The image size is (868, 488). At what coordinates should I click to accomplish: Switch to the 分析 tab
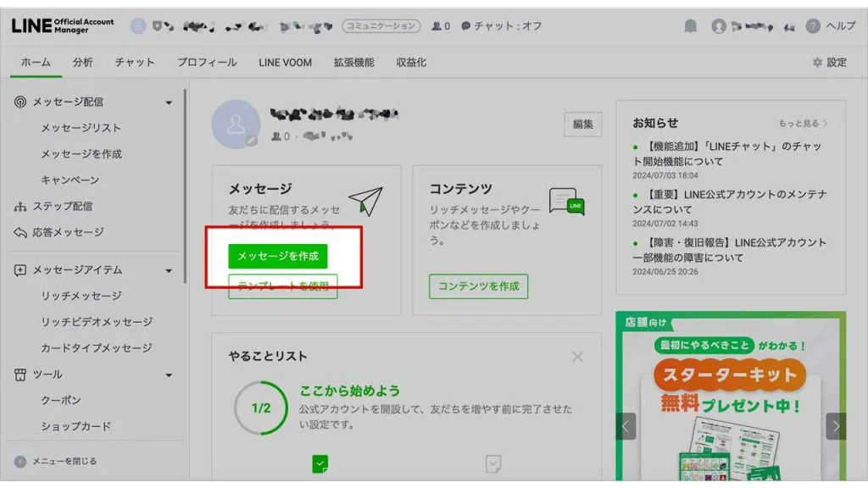pyautogui.click(x=83, y=63)
